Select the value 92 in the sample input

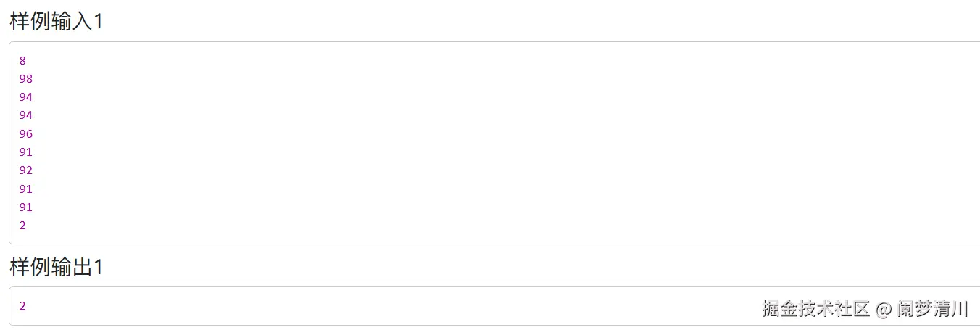26,170
